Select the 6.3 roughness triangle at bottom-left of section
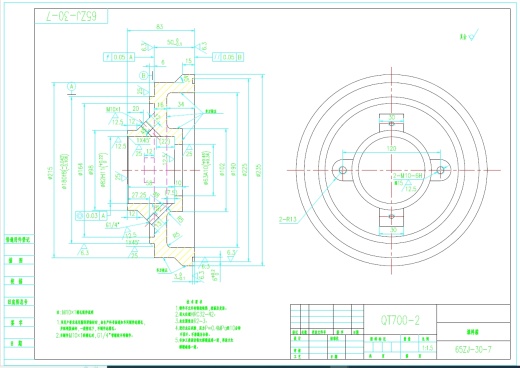Screen dimensions: 520x368 83,250
